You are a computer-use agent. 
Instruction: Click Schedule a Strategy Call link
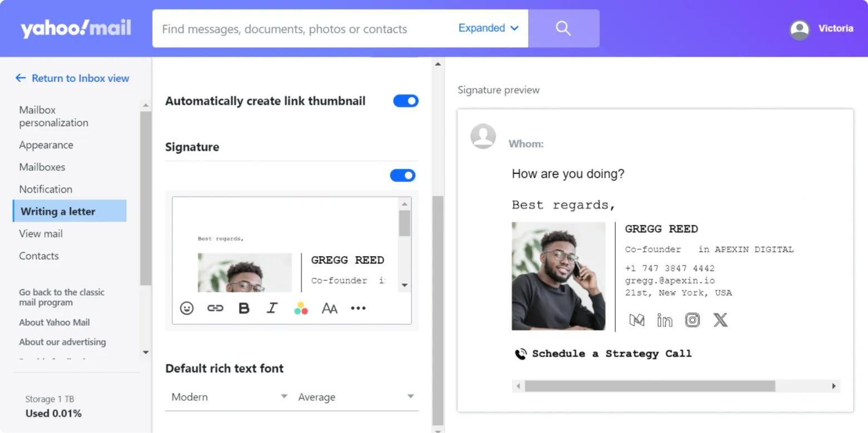tap(611, 354)
